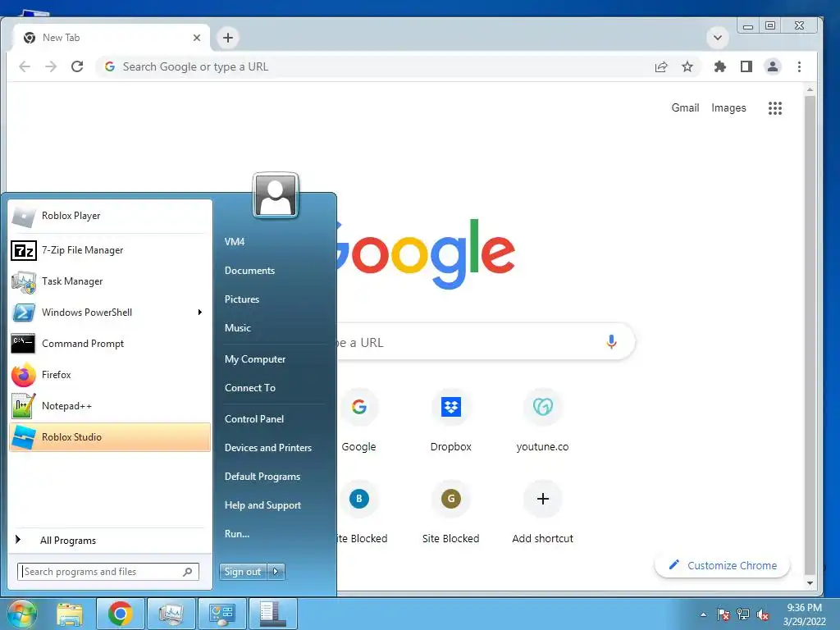This screenshot has height=630, width=840.
Task: Click the taskbar clock 9:36 PM
Action: 804,608
